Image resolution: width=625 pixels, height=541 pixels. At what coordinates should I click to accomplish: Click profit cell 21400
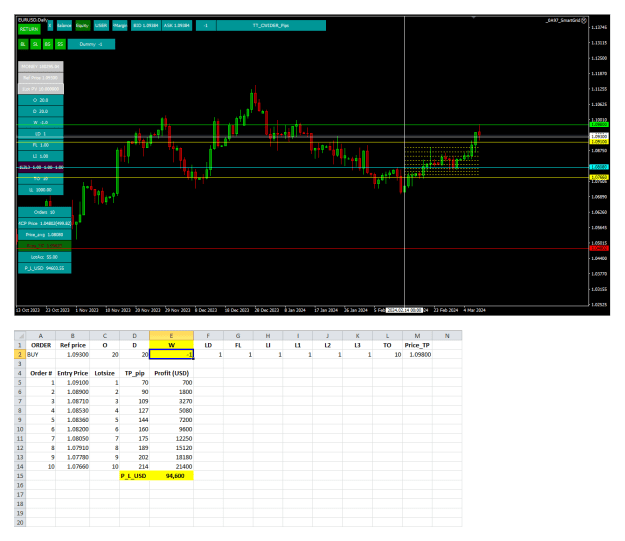[171, 466]
